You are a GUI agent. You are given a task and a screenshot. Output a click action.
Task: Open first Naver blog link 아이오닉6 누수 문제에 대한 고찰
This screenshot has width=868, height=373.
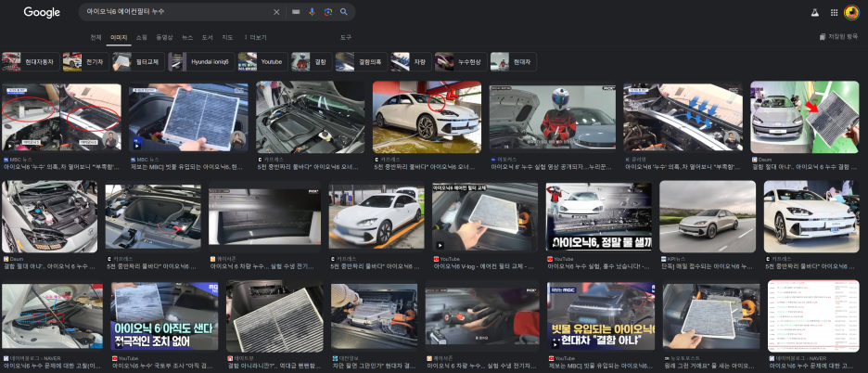(52, 366)
